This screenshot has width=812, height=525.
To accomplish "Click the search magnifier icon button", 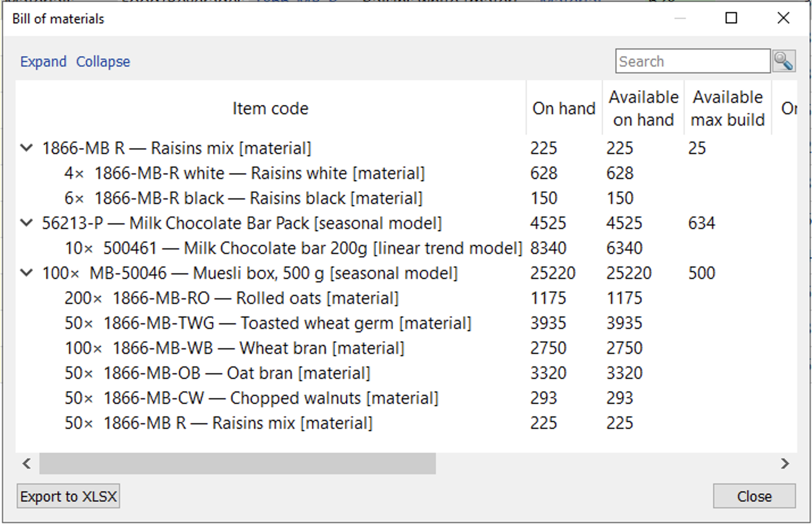I will [784, 61].
